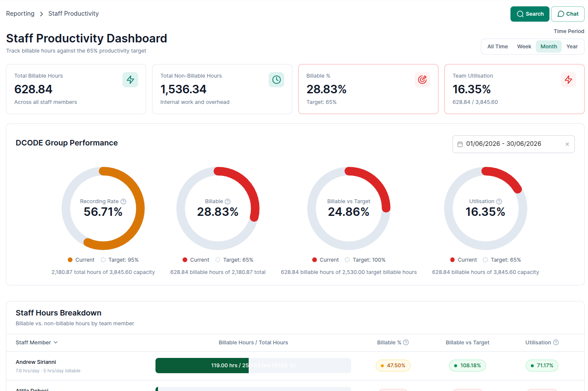Click the help icon in Utilisation column header

coord(556,343)
